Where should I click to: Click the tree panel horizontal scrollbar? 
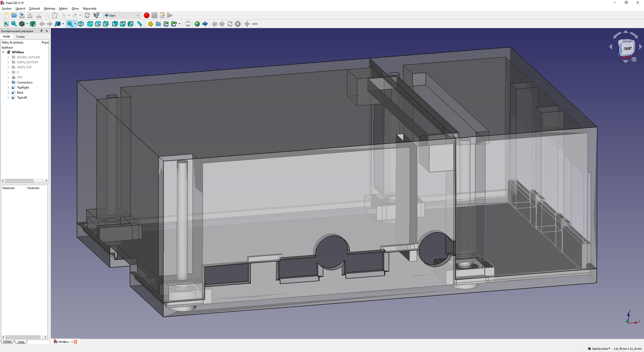click(19, 181)
